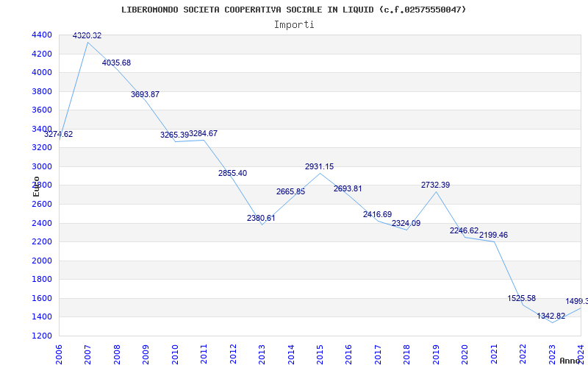Click the 2018 x-axis year label
The image size is (588, 368).
407,354
